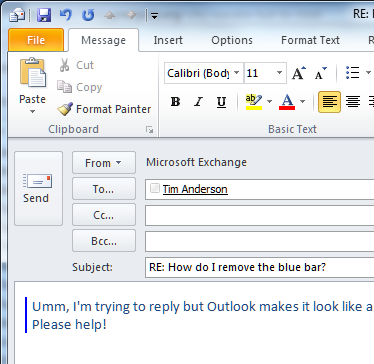Click into the Cc address field
The image size is (374, 364).
coord(260,215)
